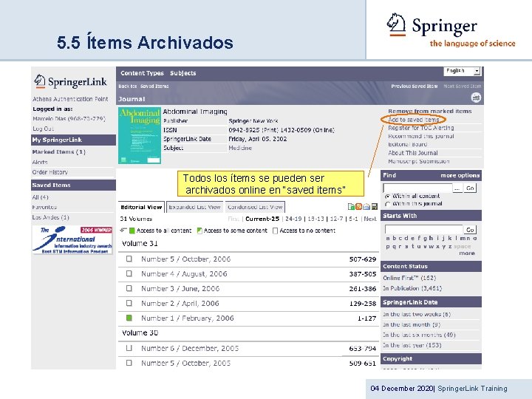Click the access box for Number 2 / April, 2006
Screen dimensions: 532x399
(x=129, y=303)
